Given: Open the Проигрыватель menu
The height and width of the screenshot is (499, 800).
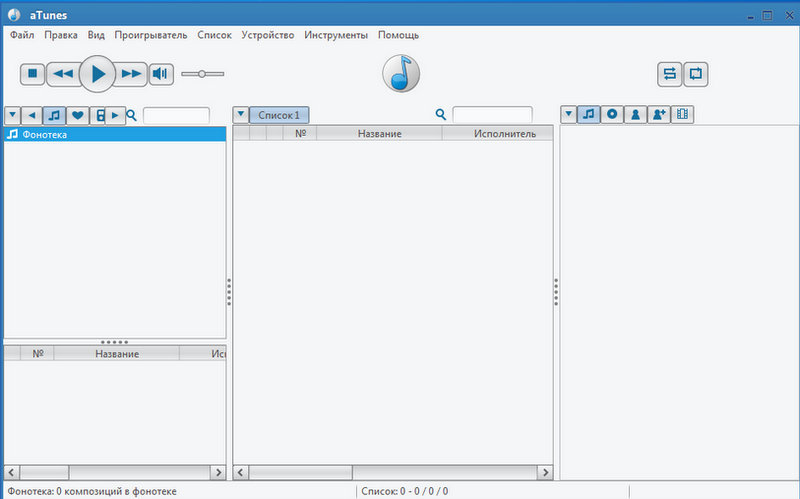Looking at the screenshot, I should tap(151, 35).
